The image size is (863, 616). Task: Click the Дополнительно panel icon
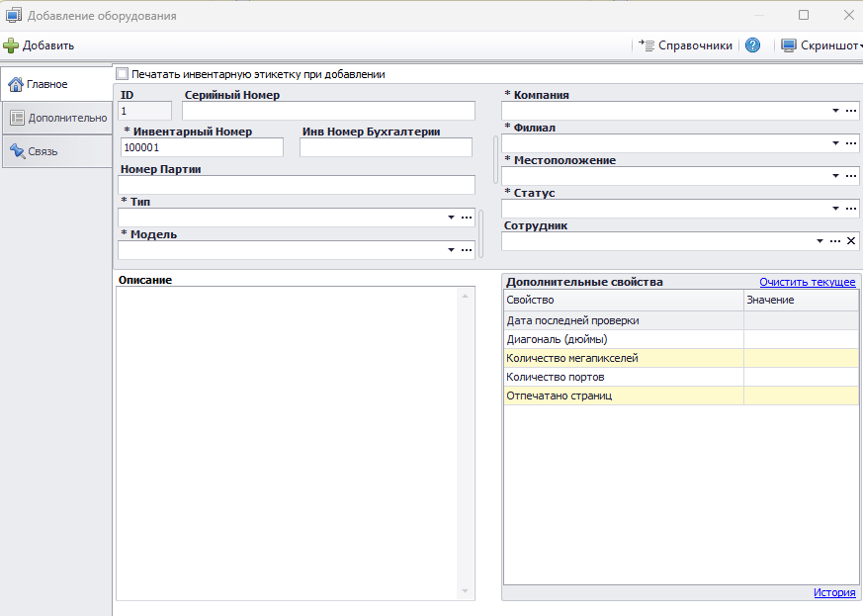pos(18,118)
